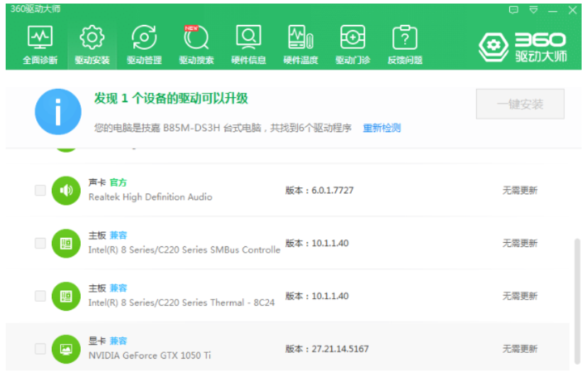Switch to the 驱动管理 driver management section
The height and width of the screenshot is (372, 588).
(144, 45)
